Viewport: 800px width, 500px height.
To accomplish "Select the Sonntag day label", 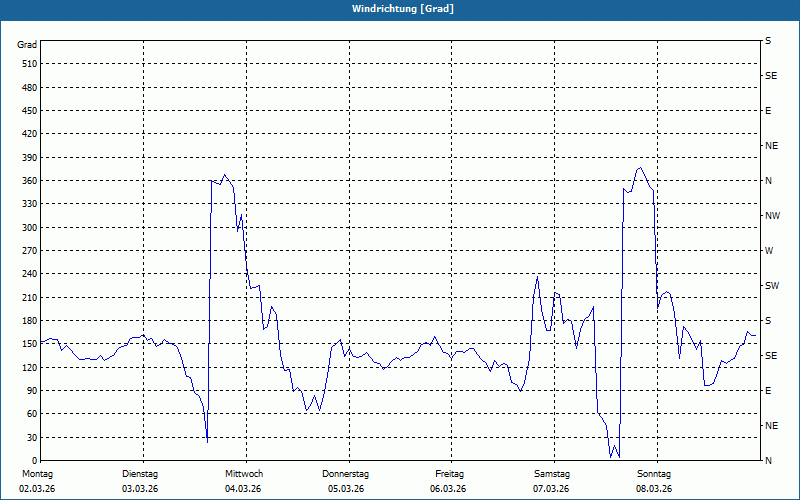I will 653,474.
